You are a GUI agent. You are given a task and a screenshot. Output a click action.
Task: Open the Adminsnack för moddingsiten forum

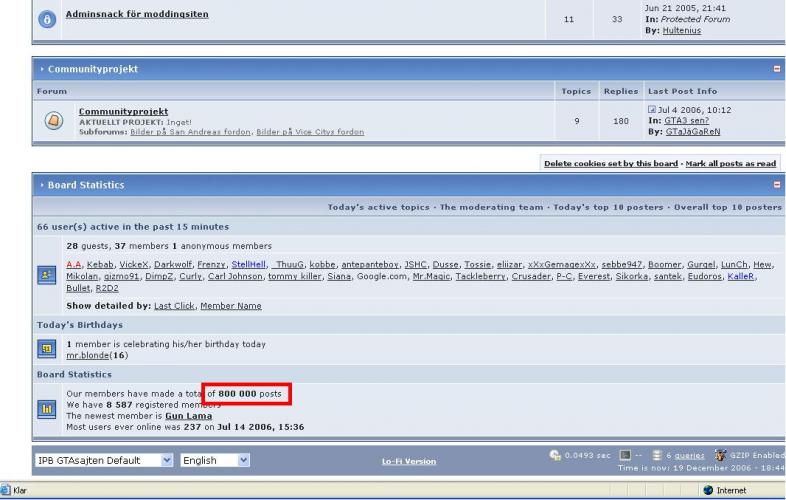138,15
